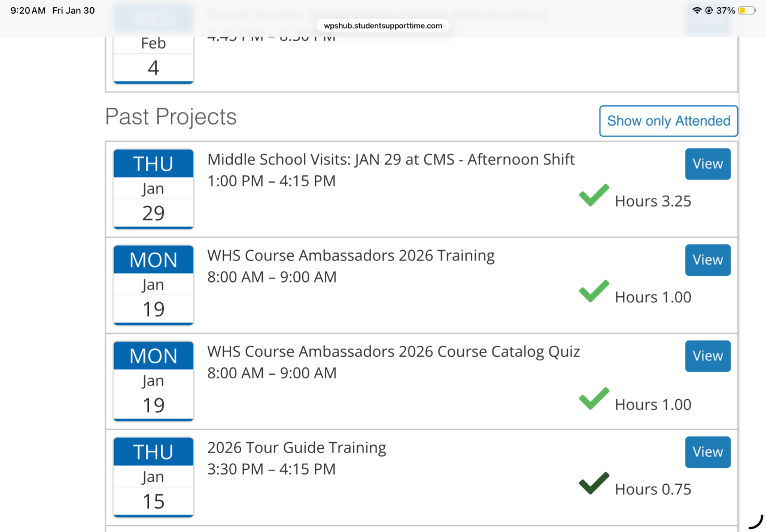
Task: View the Middle School Visits Jan 29 project
Action: (707, 164)
